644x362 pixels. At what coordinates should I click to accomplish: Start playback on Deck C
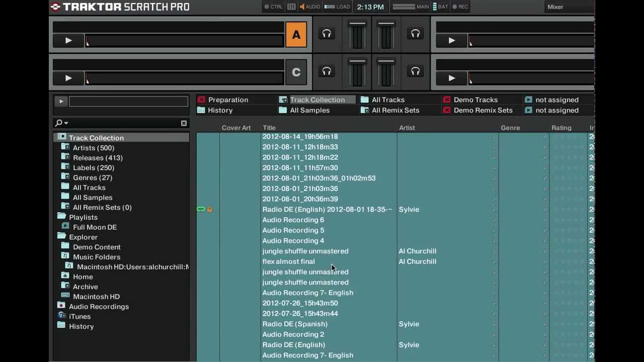tap(68, 78)
